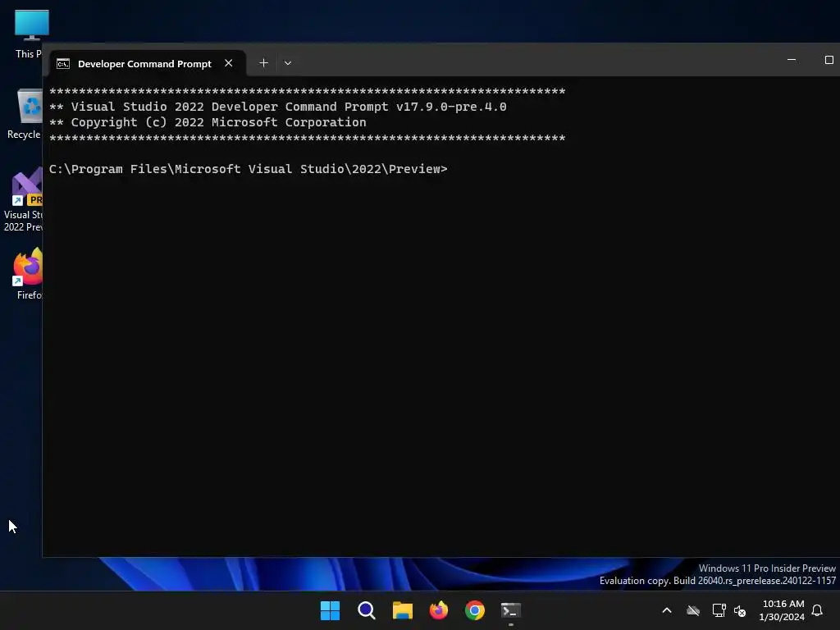Open the clock showing 10:16 AM
The image size is (840, 630).
click(x=782, y=610)
